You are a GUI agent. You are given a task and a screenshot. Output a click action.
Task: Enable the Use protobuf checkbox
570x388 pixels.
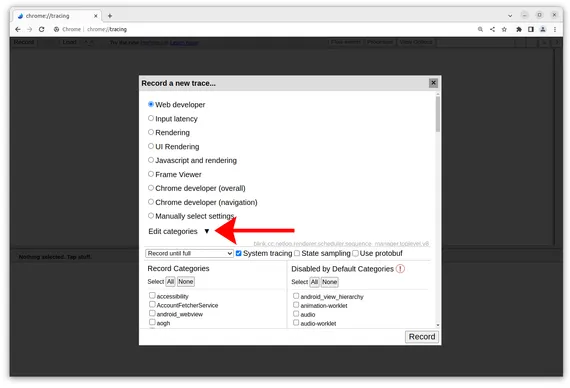click(356, 253)
